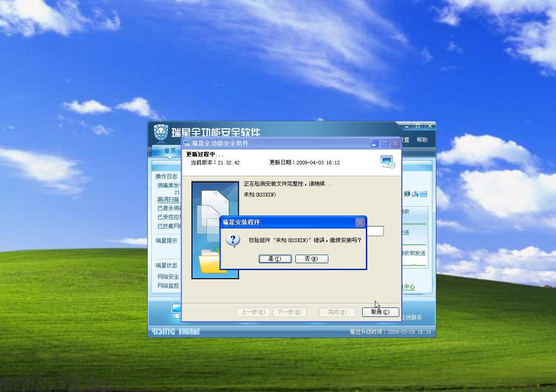Click the greyed-out 上一步(P) button
Viewport: 556px width, 392px height.
coord(253,312)
